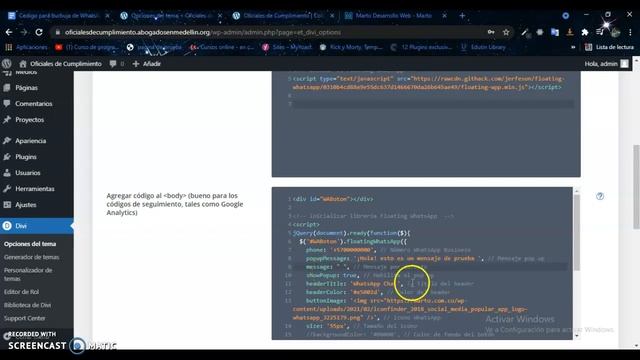Open Apariencia menu in sidebar

(30, 141)
